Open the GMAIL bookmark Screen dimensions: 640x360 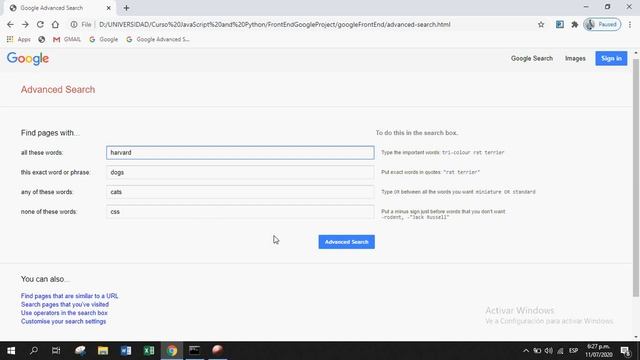pos(67,40)
